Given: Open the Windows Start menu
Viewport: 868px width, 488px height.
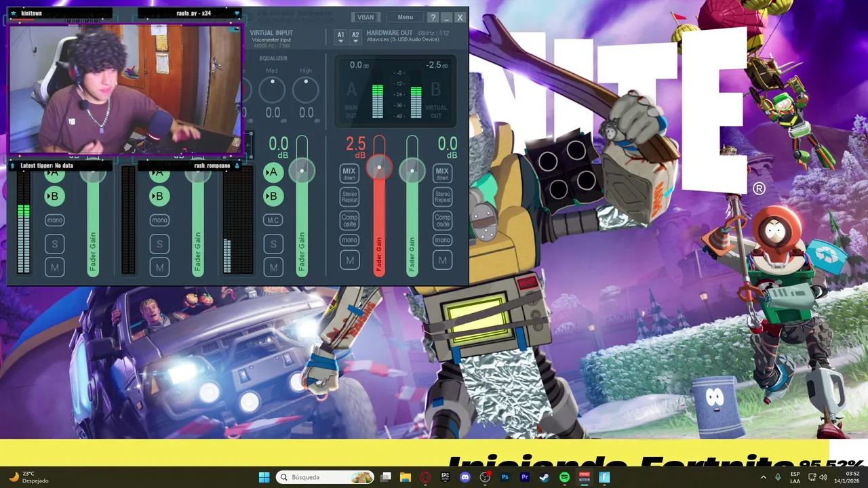Looking at the screenshot, I should [x=264, y=477].
